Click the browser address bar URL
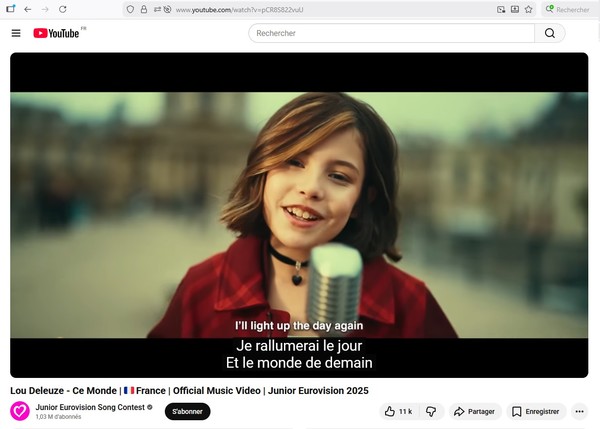Image resolution: width=600 pixels, height=429 pixels. tap(300, 9)
